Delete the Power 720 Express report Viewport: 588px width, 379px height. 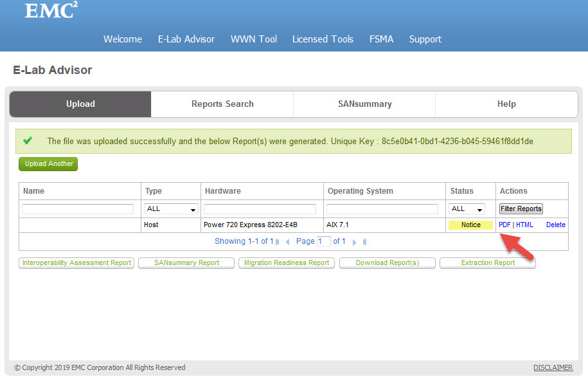[x=555, y=225]
